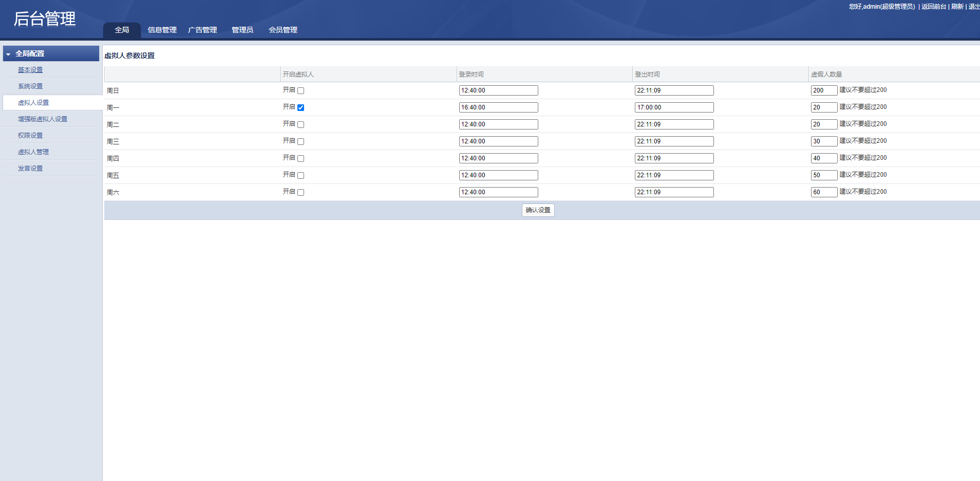Focus 周二 login time field

coord(499,124)
